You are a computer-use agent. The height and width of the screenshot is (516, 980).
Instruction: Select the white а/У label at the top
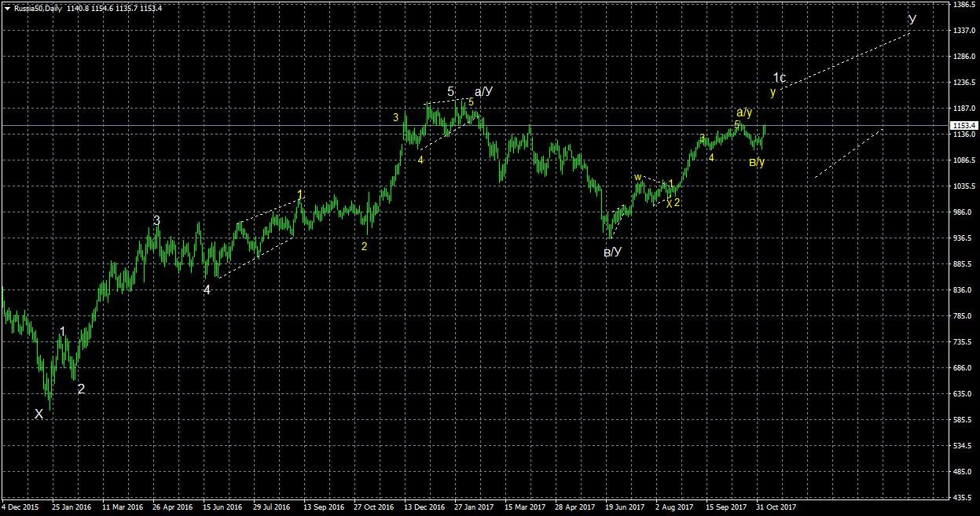point(483,91)
